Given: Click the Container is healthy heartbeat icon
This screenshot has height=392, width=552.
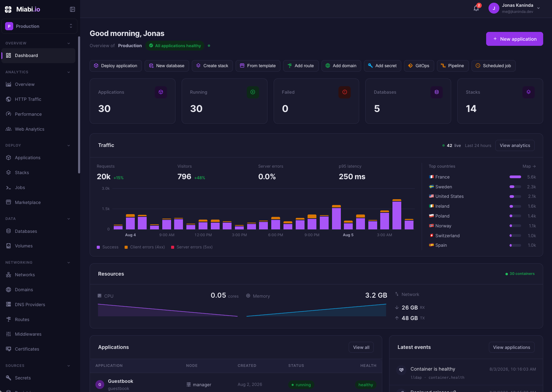Looking at the screenshot, I should [401, 370].
